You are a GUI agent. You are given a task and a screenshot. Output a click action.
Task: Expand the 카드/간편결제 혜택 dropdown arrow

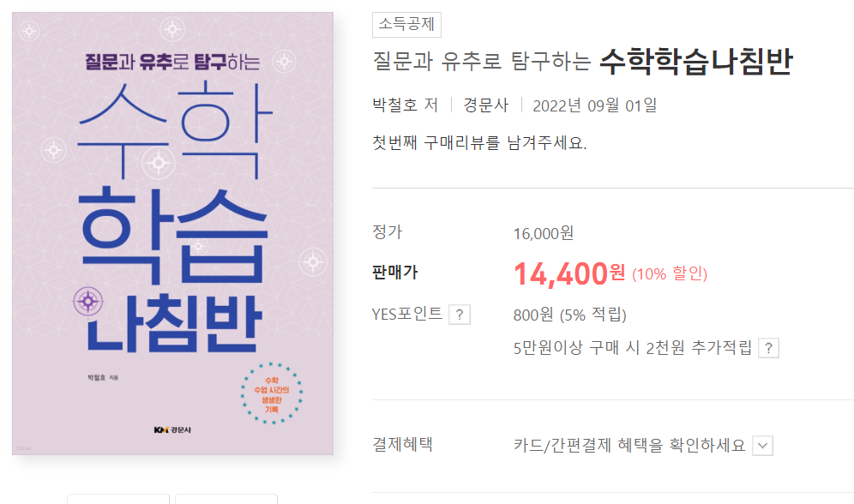pyautogui.click(x=762, y=446)
